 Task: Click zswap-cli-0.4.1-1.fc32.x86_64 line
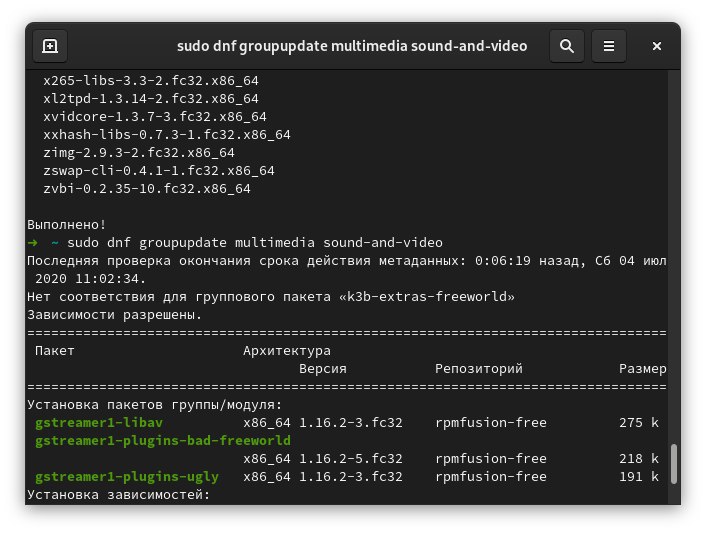click(159, 171)
